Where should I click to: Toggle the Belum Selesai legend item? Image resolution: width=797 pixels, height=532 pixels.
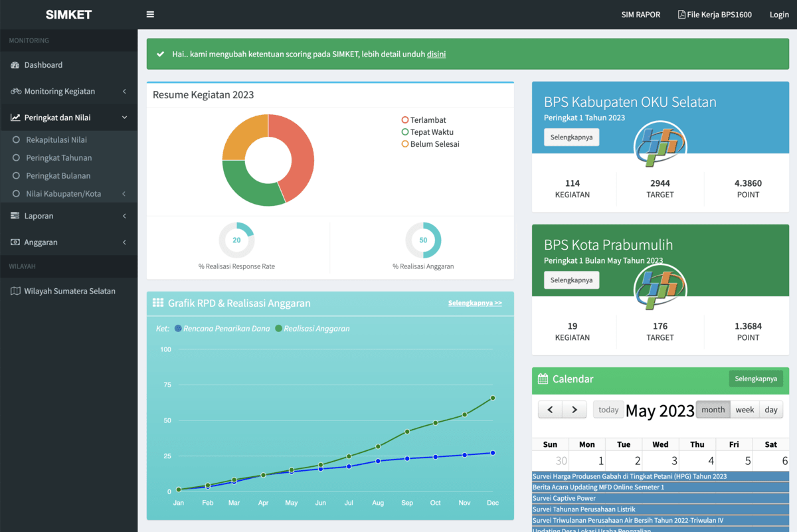pyautogui.click(x=430, y=144)
